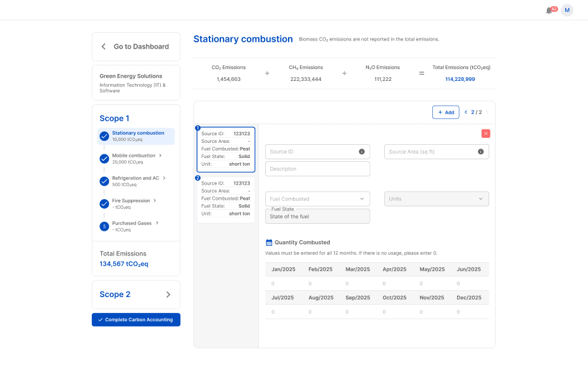
Task: Click the Mobile combustion completed checkmark
Action: coord(104,159)
